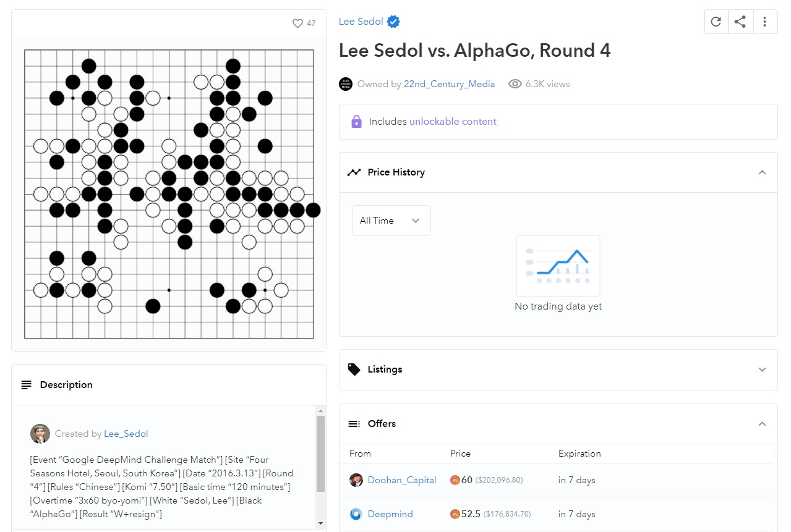Open the share icon menu
791x532 pixels.
tap(740, 22)
